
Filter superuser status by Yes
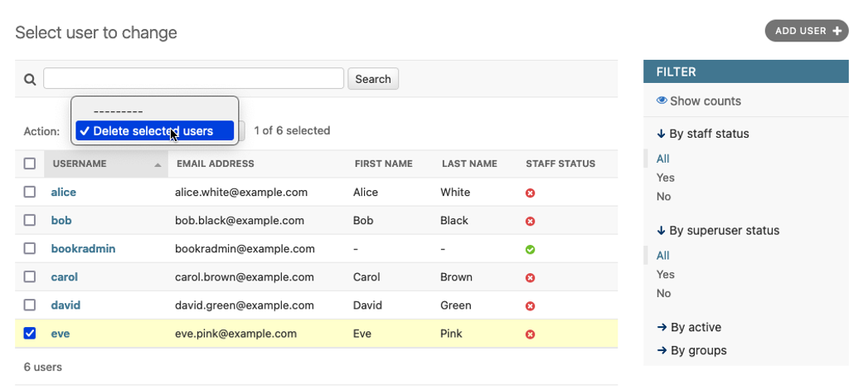pos(665,275)
